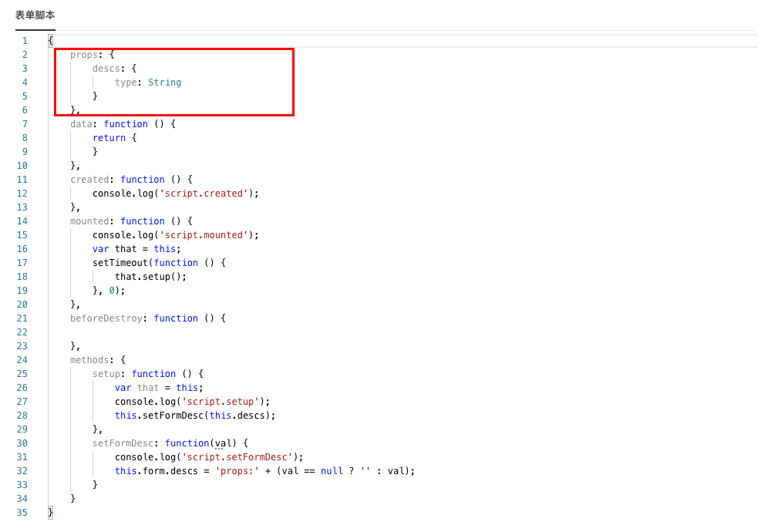Click the mounted function keyword

pos(143,221)
